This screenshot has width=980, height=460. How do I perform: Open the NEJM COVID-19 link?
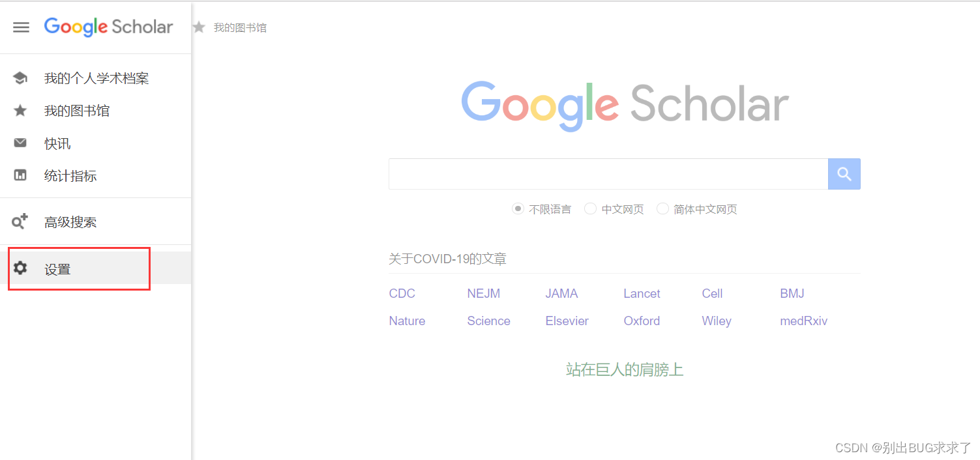[484, 294]
